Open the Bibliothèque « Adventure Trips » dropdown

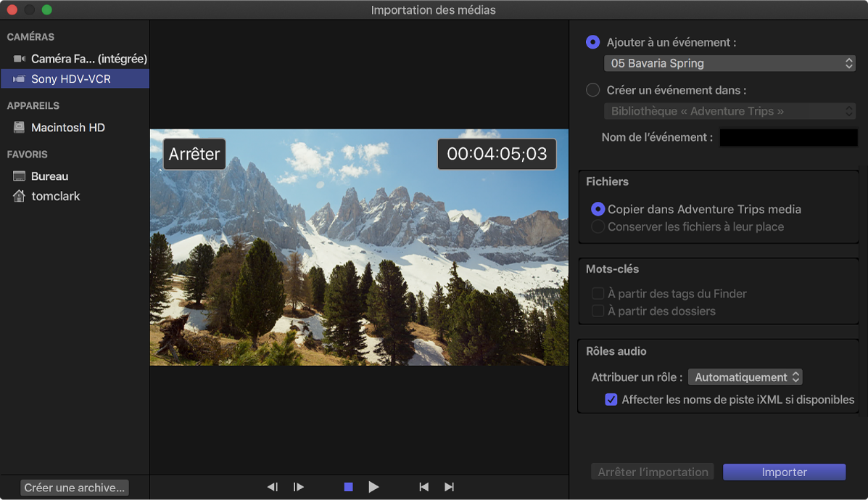[729, 111]
